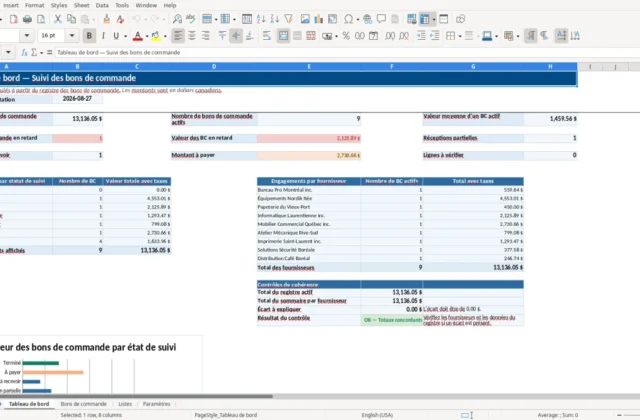The height and width of the screenshot is (420, 640).
Task: Insert a pivot table icon
Action: coord(333,19)
